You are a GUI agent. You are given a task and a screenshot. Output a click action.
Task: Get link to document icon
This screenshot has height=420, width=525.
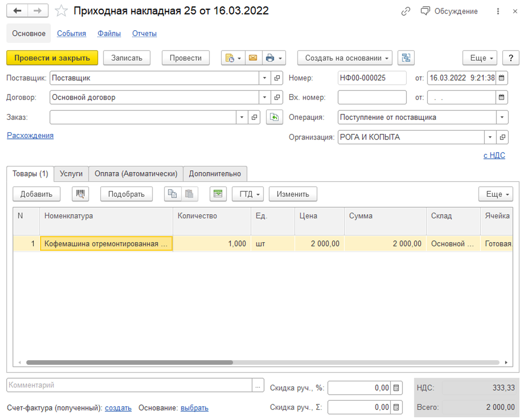[406, 11]
